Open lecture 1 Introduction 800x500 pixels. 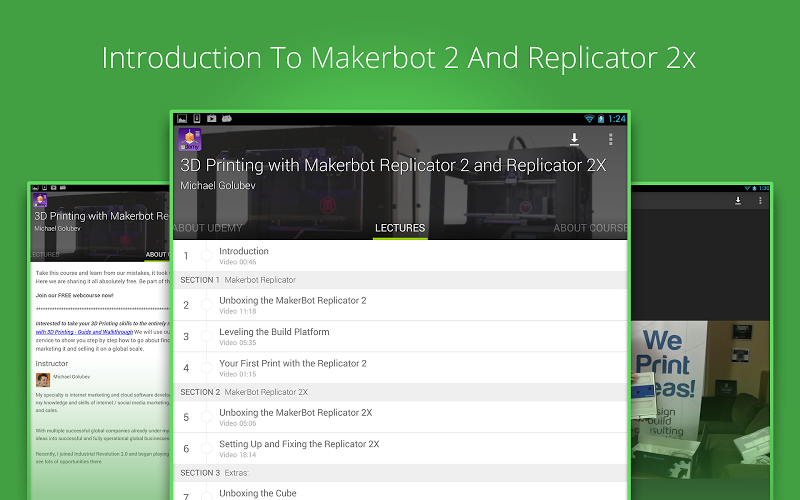pyautogui.click(x=400, y=256)
